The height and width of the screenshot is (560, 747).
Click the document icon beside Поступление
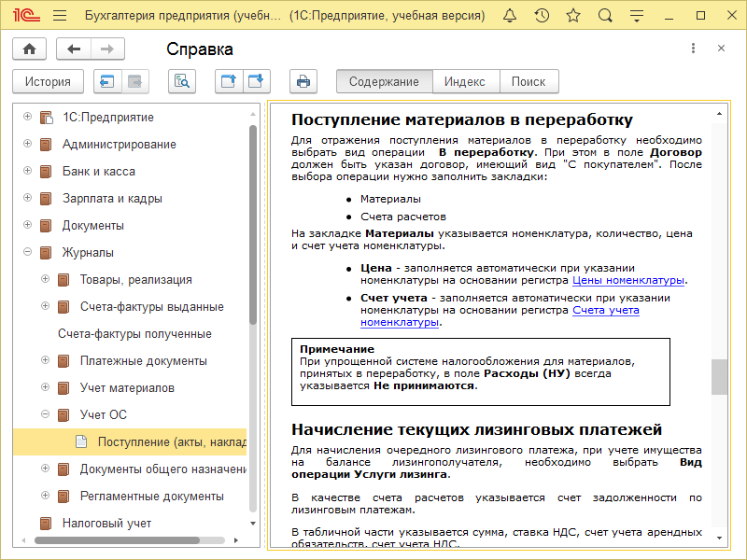(x=81, y=441)
